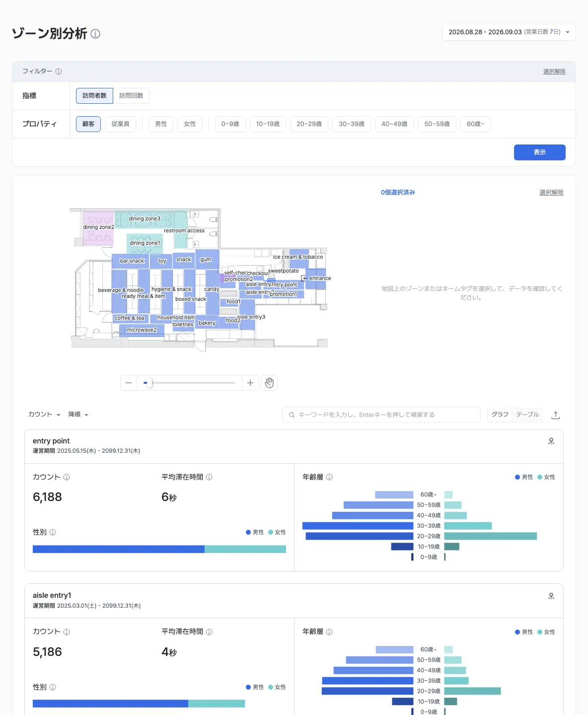Open aisle entry1 平均滞在時間 info icon
The image size is (588, 715).
click(209, 632)
